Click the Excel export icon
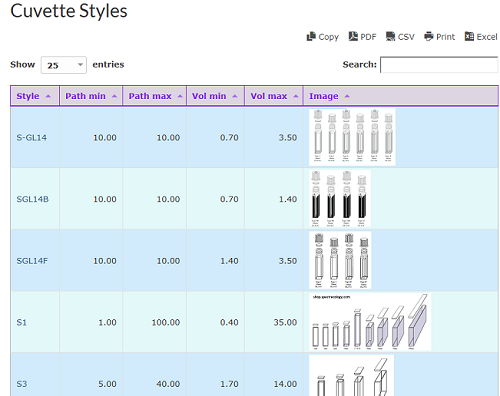This screenshot has width=500, height=396. (469, 36)
